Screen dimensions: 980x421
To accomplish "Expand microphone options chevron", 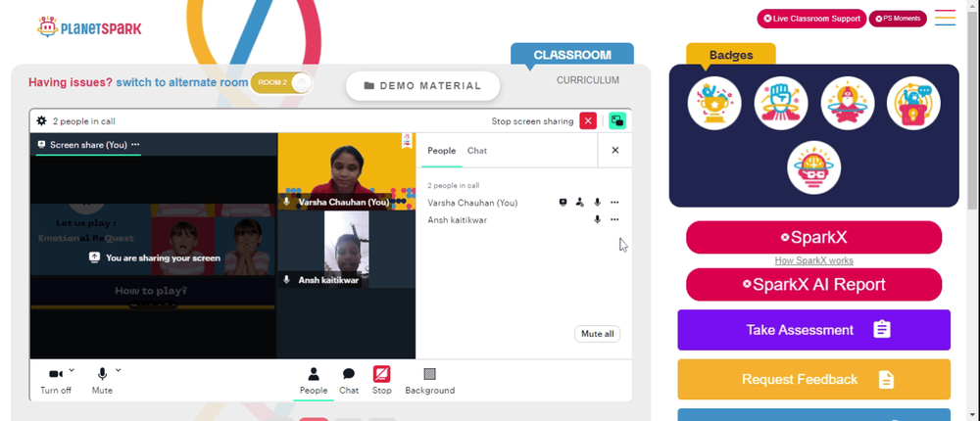I will click(119, 370).
